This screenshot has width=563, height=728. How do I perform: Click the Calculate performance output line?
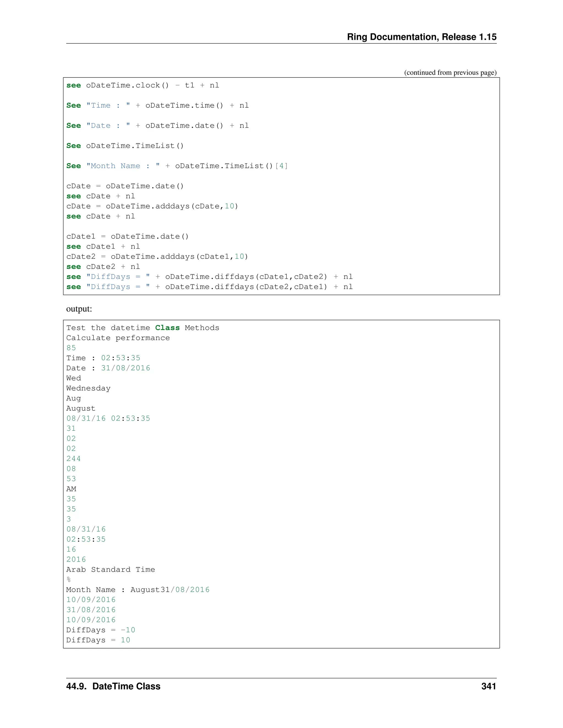click(118, 338)
